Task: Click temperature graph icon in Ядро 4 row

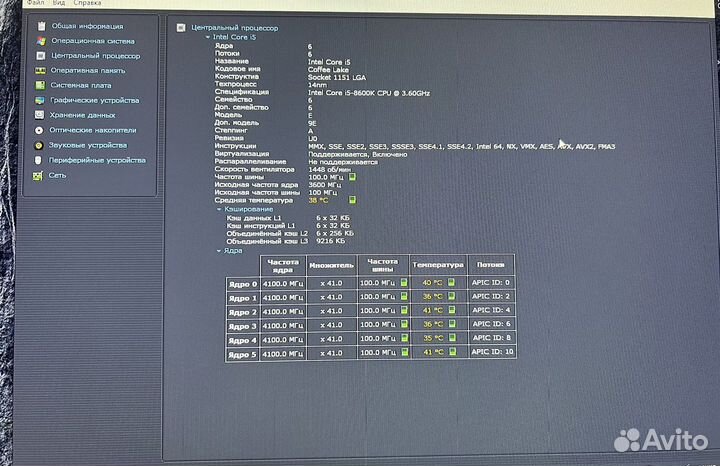Action: [452, 338]
